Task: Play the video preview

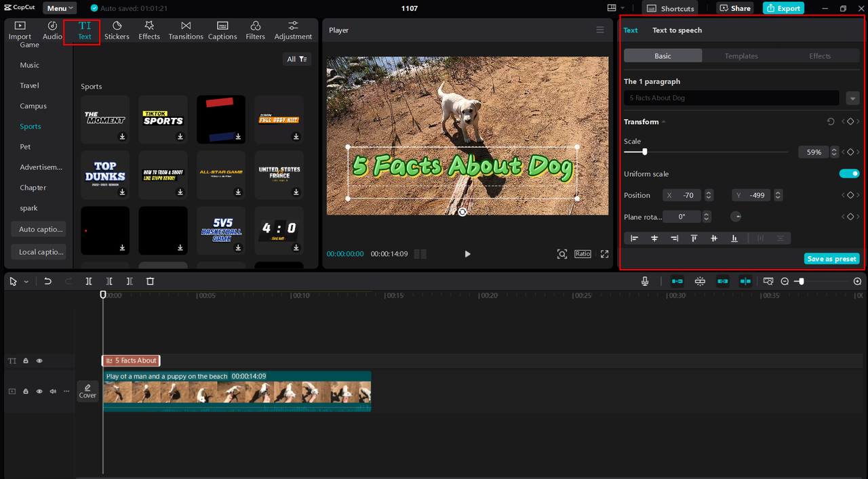Action: pyautogui.click(x=467, y=254)
